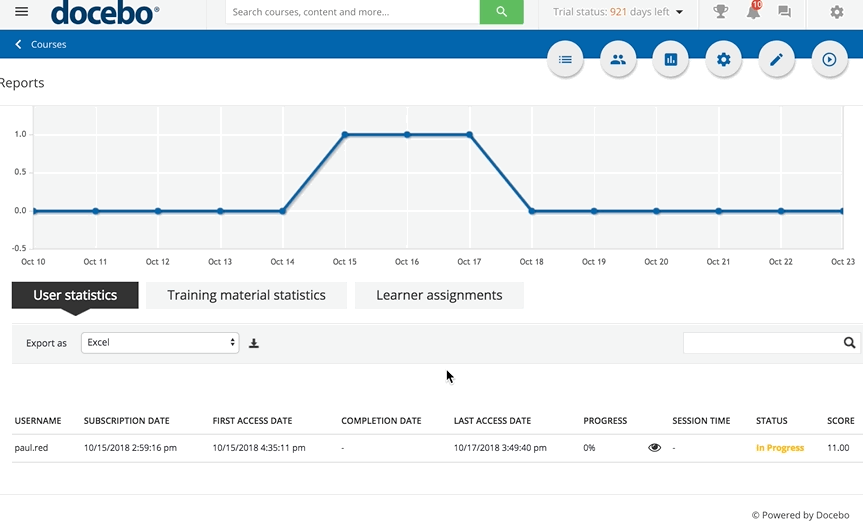Open the course list round button
This screenshot has width=863, height=531.
click(565, 59)
